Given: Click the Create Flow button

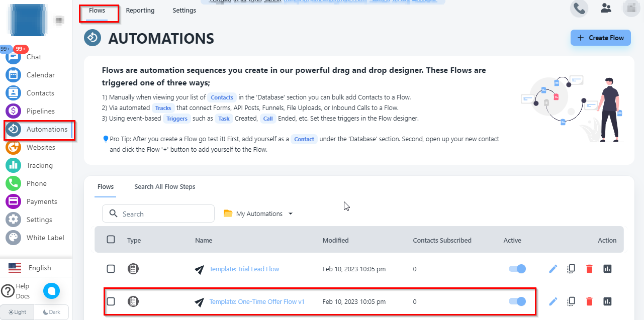Looking at the screenshot, I should (x=600, y=38).
